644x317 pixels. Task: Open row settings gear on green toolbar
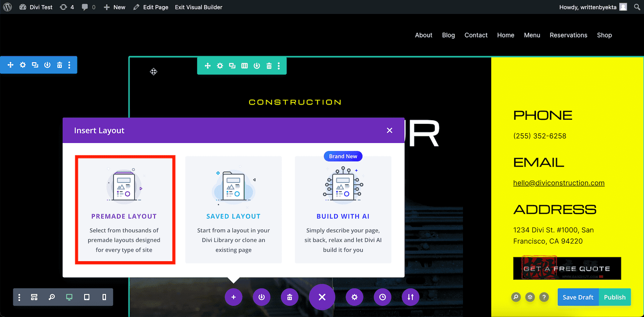coord(220,66)
